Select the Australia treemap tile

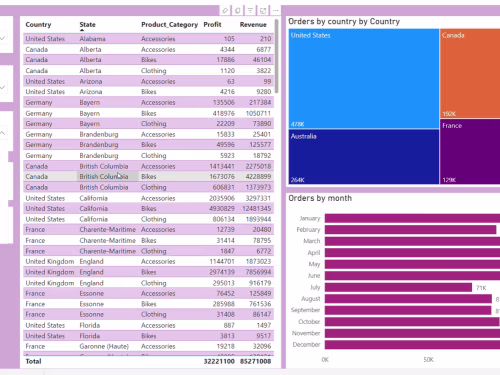point(364,157)
